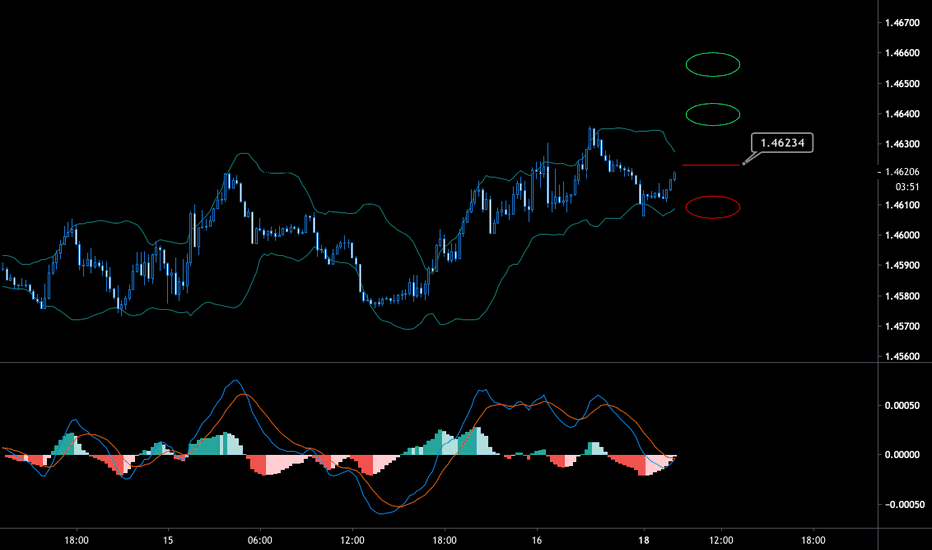The height and width of the screenshot is (550, 932).
Task: Click price axis label 1.46700
Action: (902, 23)
